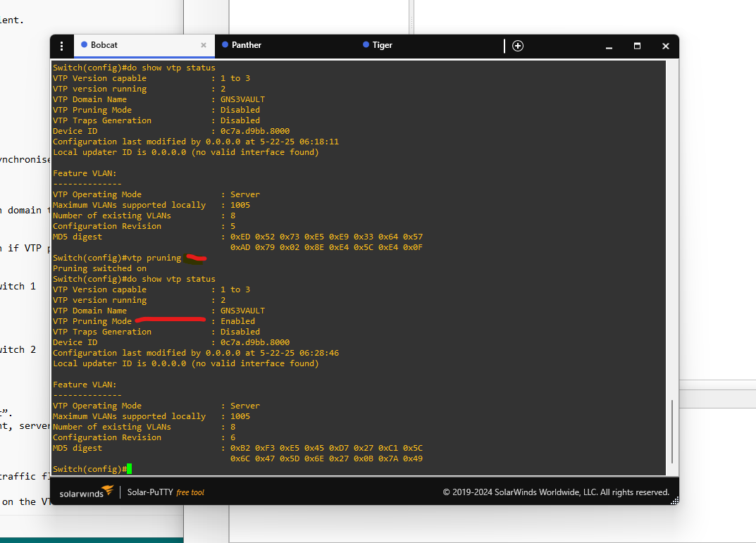
Task: Close the Bobcat tab
Action: (x=204, y=45)
